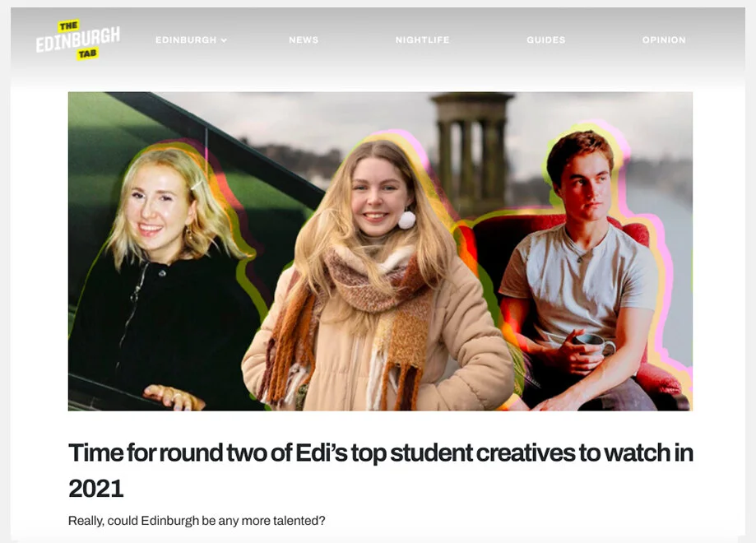Image resolution: width=756 pixels, height=543 pixels.
Task: Select the Guides navigation item
Action: 545,40
